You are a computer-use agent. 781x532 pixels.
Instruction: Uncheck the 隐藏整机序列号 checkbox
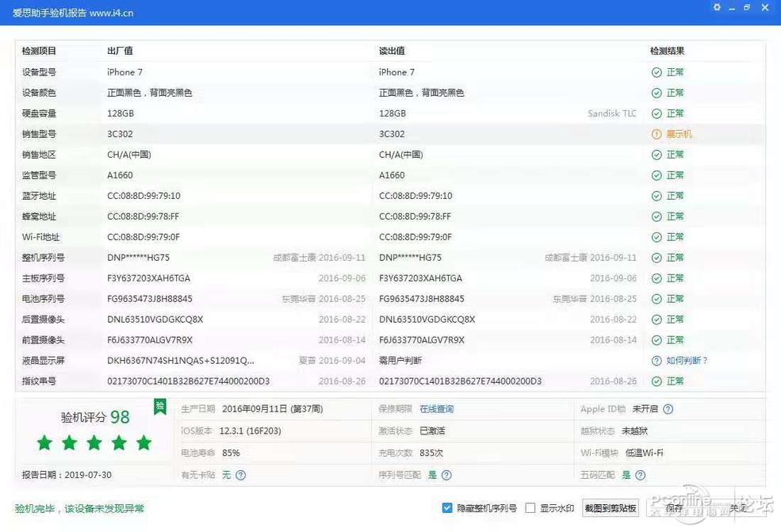click(x=447, y=508)
